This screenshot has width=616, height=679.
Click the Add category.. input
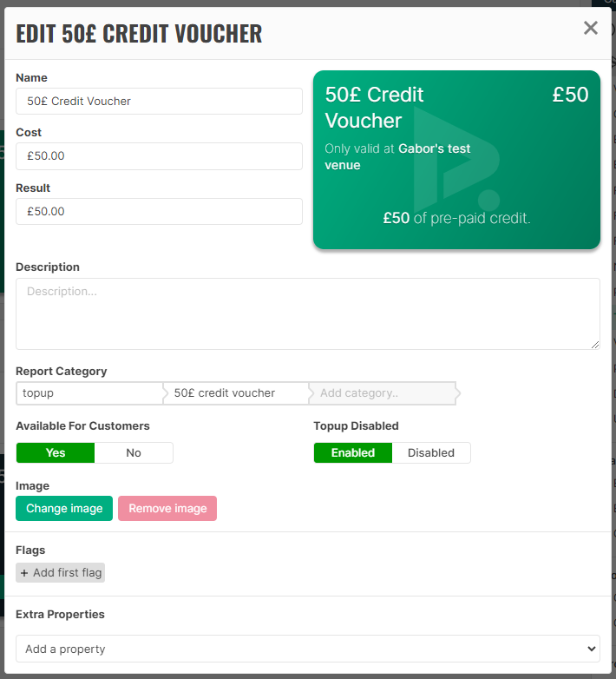[x=383, y=393]
